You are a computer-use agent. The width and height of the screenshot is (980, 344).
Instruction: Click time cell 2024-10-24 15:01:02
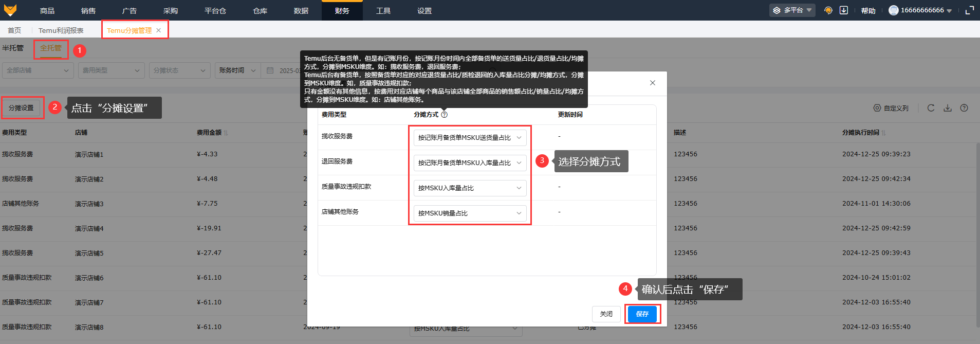(876, 278)
